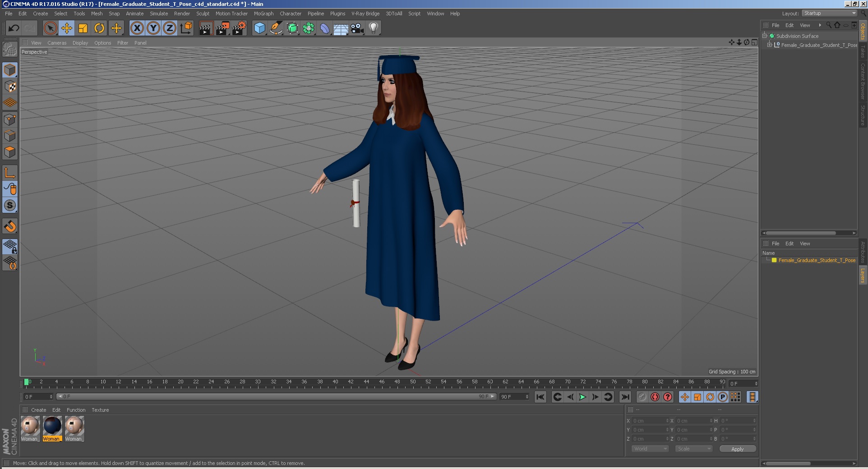Screen dimensions: 868x469
Task: Toggle Autokeying button
Action: point(655,397)
